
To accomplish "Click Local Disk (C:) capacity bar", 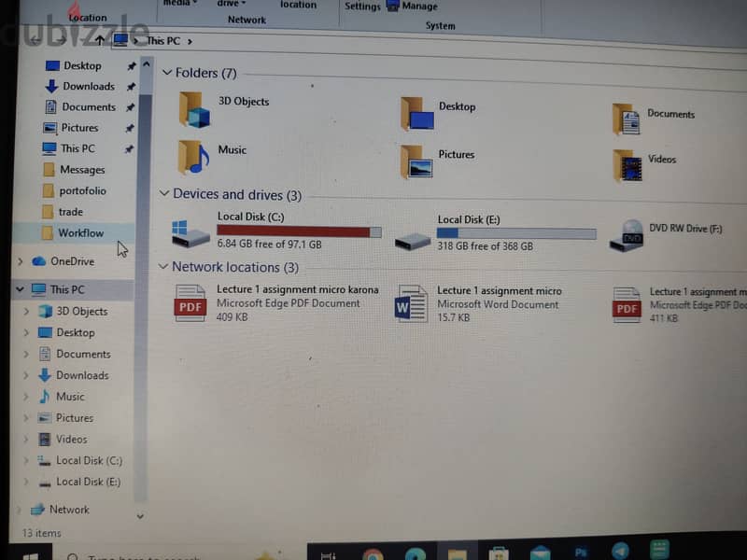I will [x=299, y=231].
